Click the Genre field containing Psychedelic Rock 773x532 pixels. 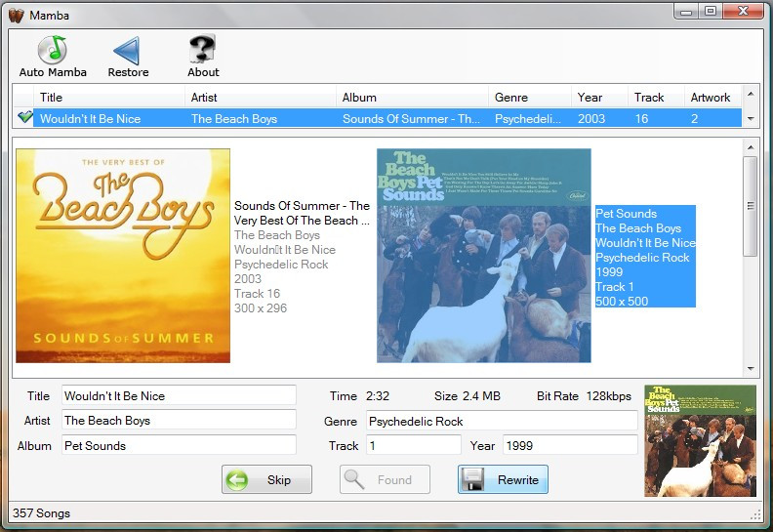[502, 421]
